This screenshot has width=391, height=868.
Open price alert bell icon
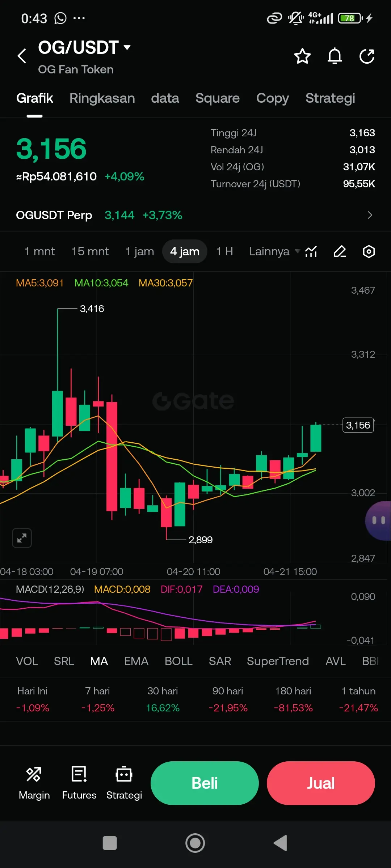335,56
